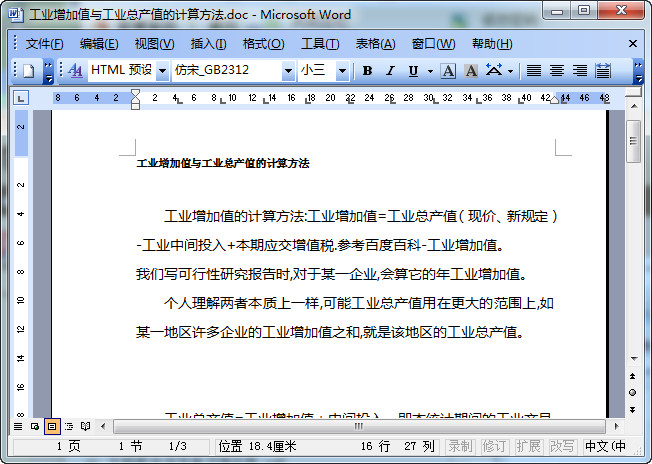Toggle 修订 track changes in status bar
Screen dimensions: 652x464
click(x=494, y=447)
